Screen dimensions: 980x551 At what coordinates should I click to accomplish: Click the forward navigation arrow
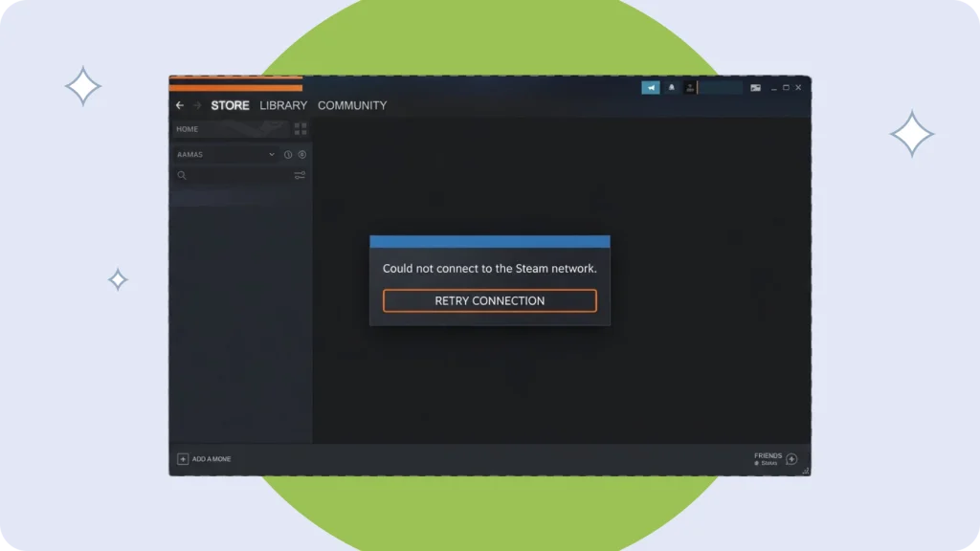(x=197, y=105)
